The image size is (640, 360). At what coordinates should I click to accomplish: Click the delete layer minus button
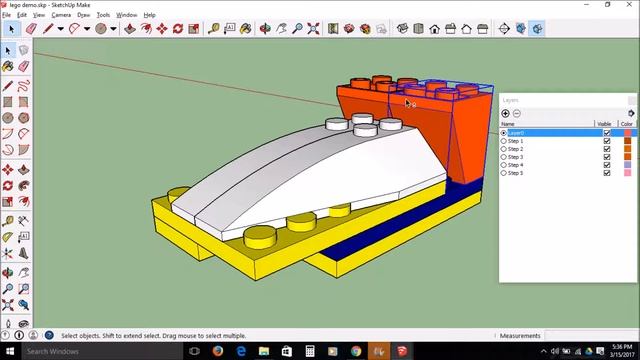click(517, 113)
